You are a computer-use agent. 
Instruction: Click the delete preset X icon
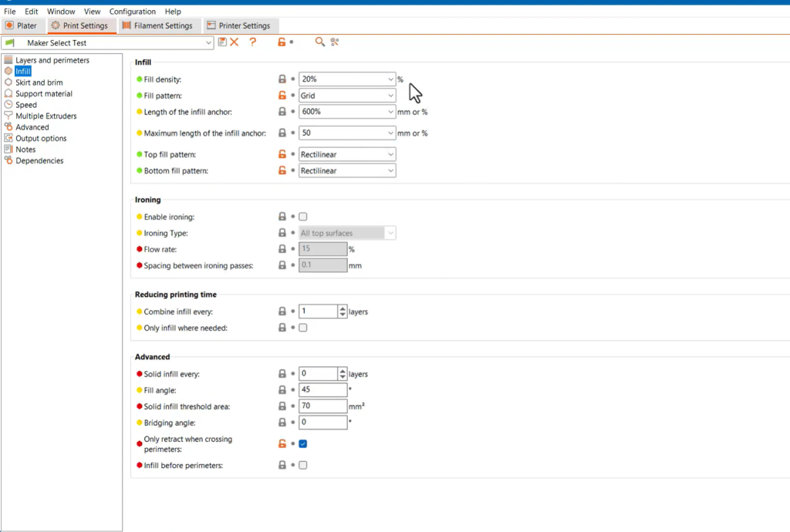[235, 42]
